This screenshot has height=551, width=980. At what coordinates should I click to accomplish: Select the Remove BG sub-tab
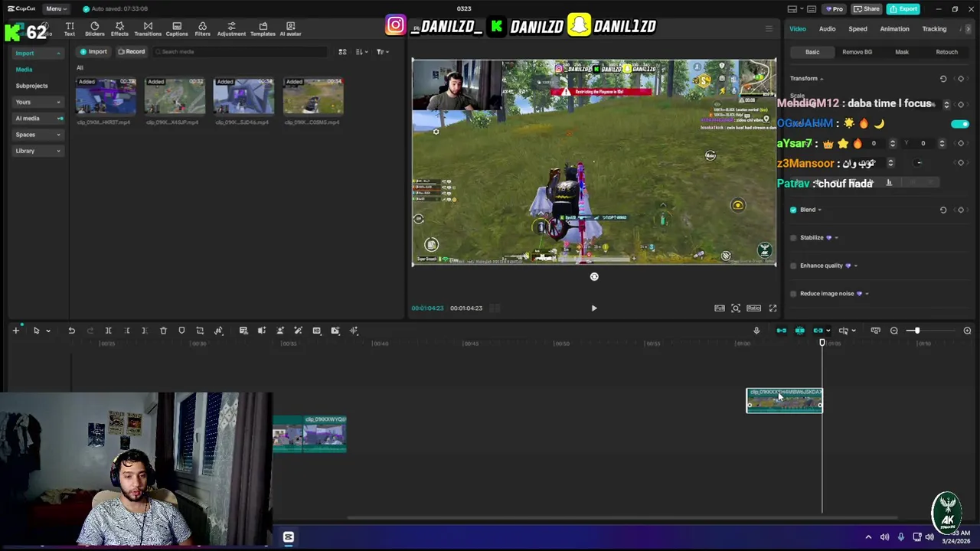(x=857, y=52)
